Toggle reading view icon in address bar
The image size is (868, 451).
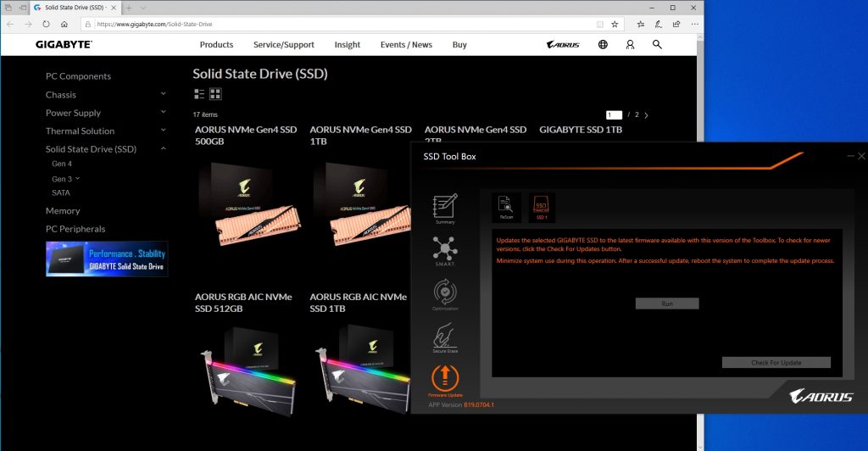coord(600,25)
